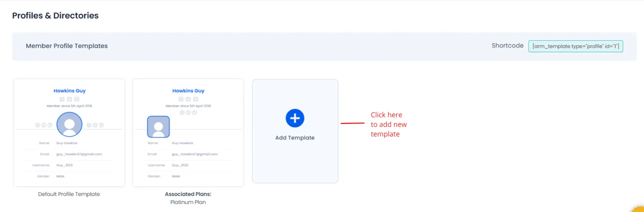
Task: Open the Default Profile Template preview card
Action: pos(69,133)
